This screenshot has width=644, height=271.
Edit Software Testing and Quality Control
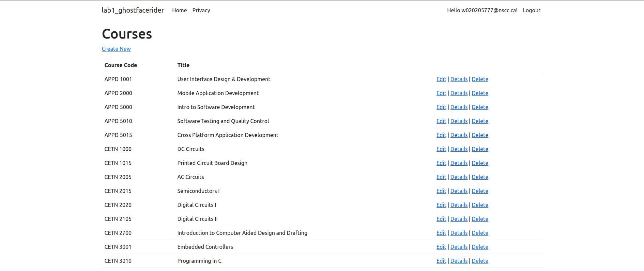pos(441,121)
